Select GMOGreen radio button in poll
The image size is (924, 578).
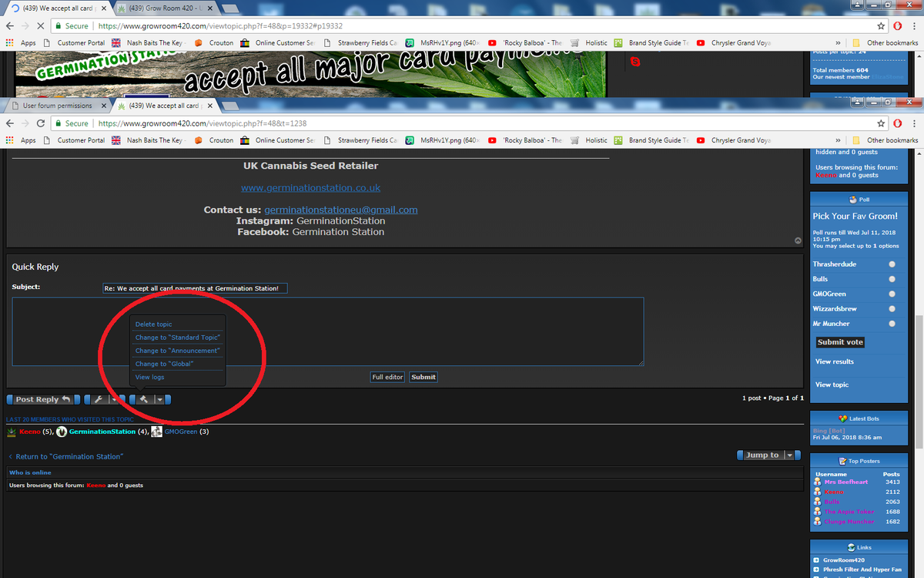click(x=892, y=294)
